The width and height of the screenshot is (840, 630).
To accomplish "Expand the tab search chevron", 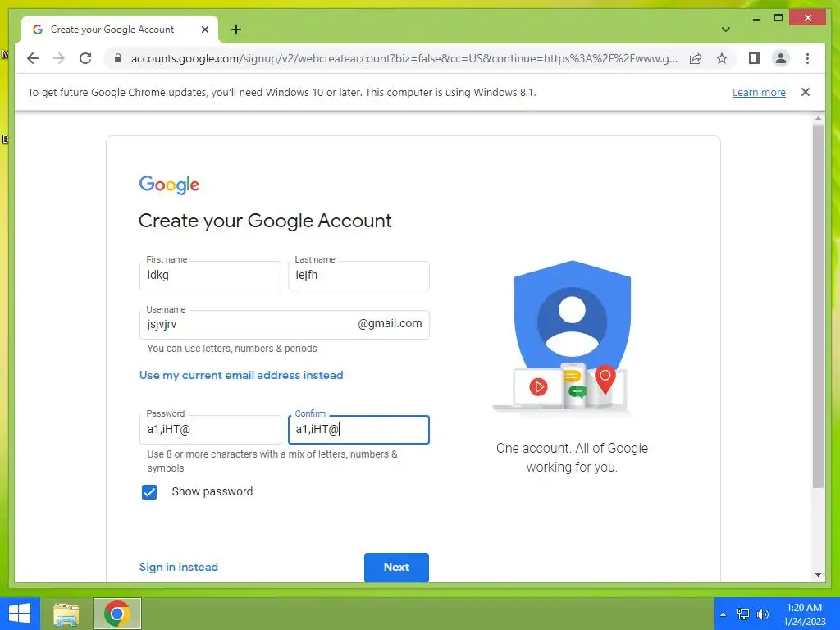I will coord(725,30).
